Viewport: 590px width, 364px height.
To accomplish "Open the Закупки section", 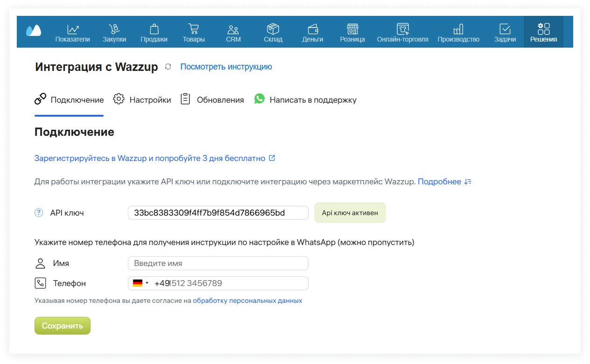I will pyautogui.click(x=114, y=33).
